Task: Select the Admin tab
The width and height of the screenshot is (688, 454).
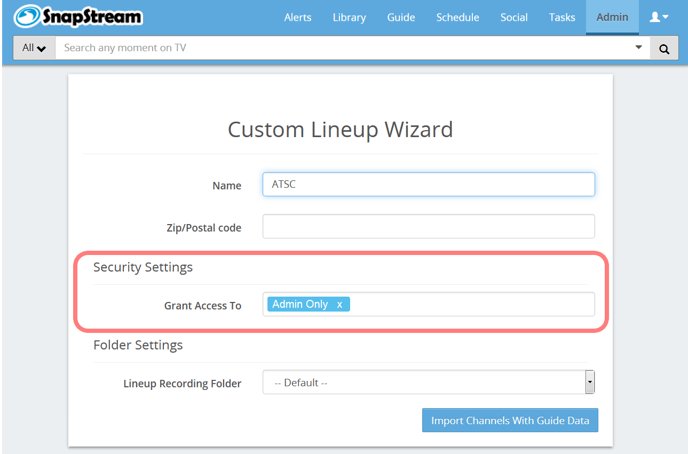Action: [x=611, y=17]
